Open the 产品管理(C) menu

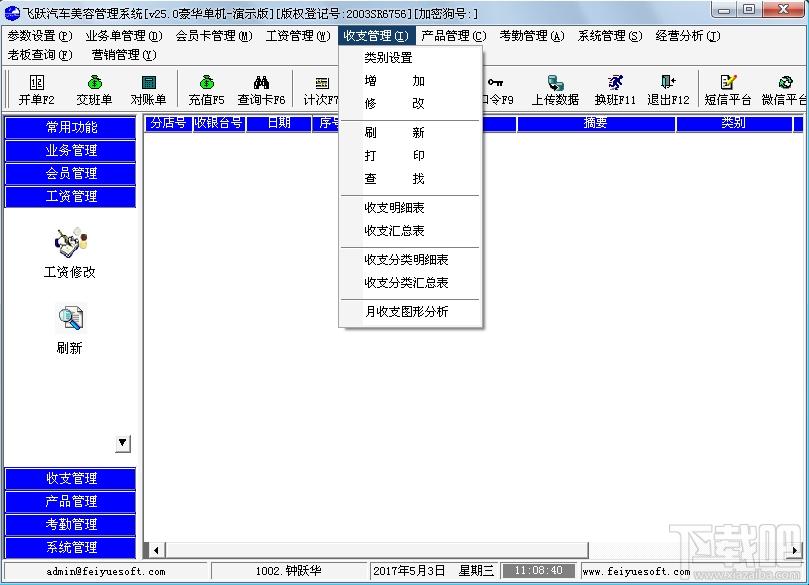tap(454, 36)
